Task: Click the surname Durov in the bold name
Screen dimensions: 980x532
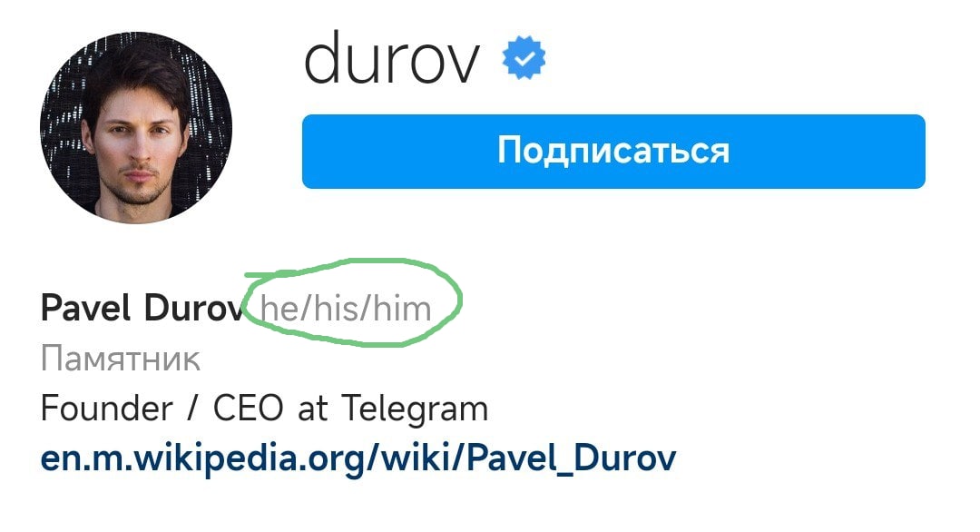Action: coord(193,308)
